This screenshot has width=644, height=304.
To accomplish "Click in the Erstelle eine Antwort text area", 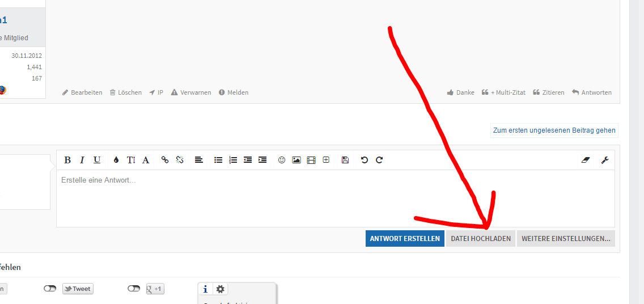I will coord(336,199).
